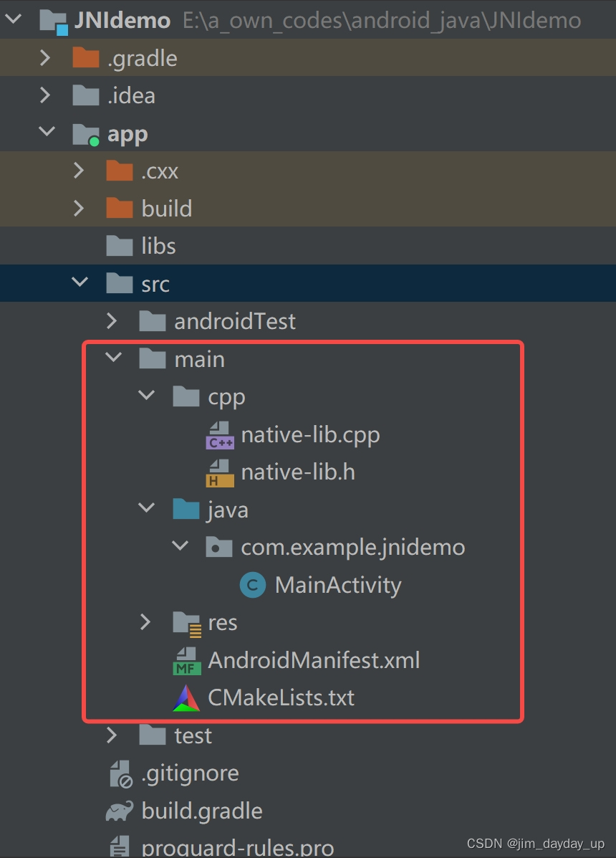Click the header file icon of native-lib.h
This screenshot has height=858, width=616.
pyautogui.click(x=220, y=473)
